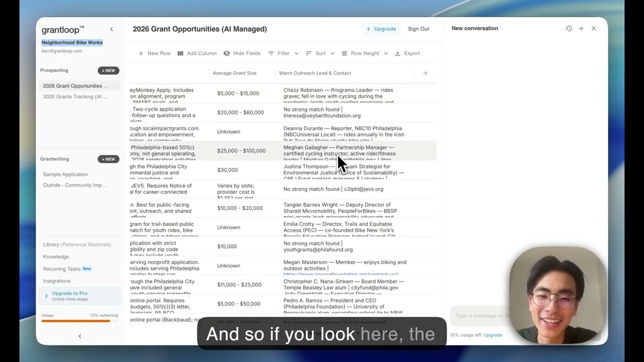Click the ben@grantloop.com account email

[62, 51]
